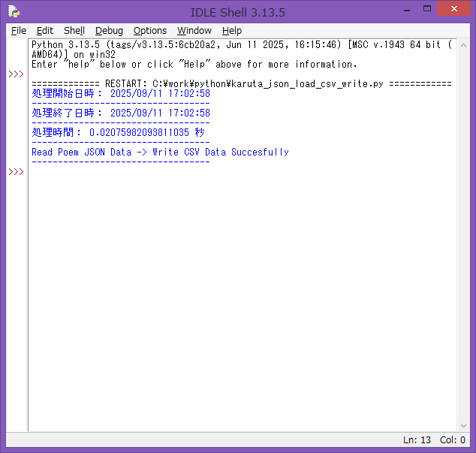Click the first >>> prompt in the sidebar
The height and width of the screenshot is (453, 476).
click(x=16, y=74)
